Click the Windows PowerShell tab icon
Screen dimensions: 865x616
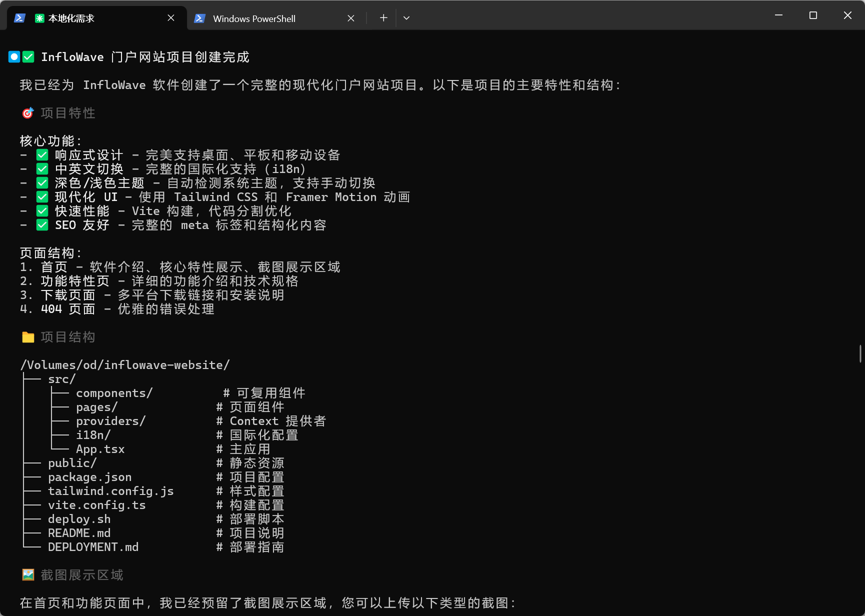pos(199,18)
